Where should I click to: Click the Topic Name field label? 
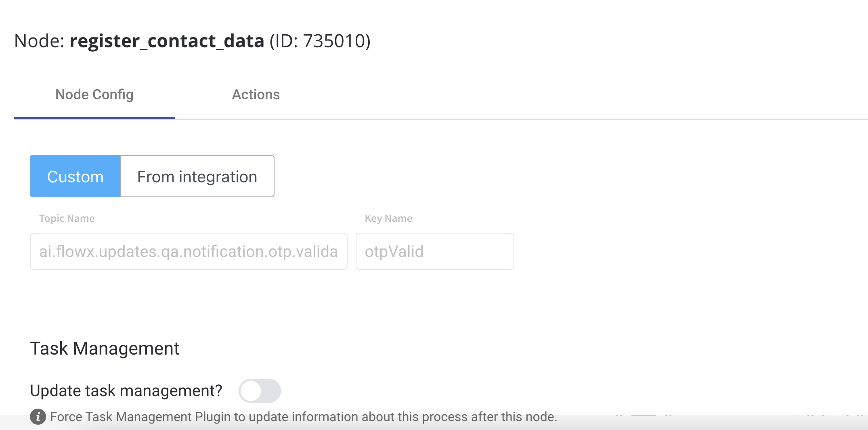[x=67, y=218]
